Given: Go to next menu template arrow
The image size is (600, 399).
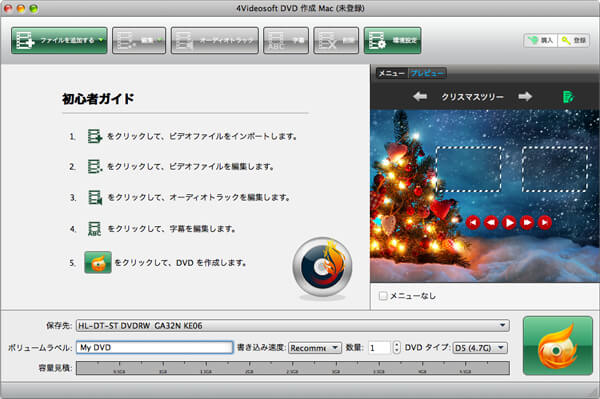Looking at the screenshot, I should pyautogui.click(x=525, y=96).
